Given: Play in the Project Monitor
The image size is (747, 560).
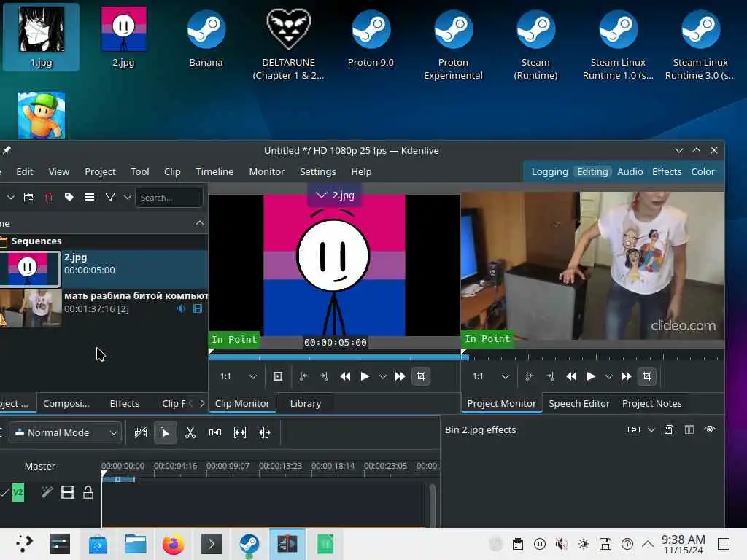Looking at the screenshot, I should (x=591, y=377).
